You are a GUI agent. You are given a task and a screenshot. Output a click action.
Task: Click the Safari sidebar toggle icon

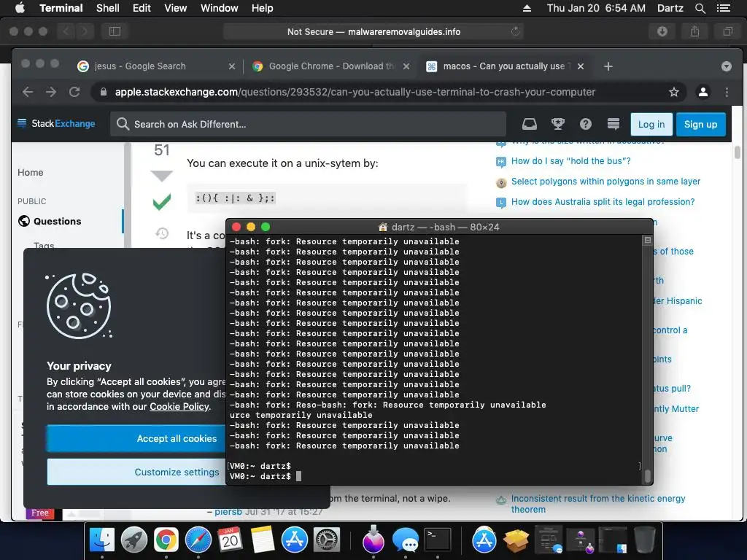pyautogui.click(x=115, y=31)
